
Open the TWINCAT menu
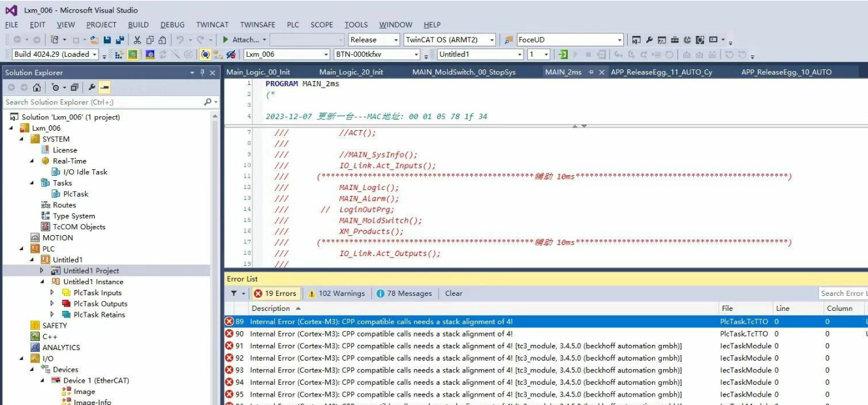pyautogui.click(x=212, y=25)
